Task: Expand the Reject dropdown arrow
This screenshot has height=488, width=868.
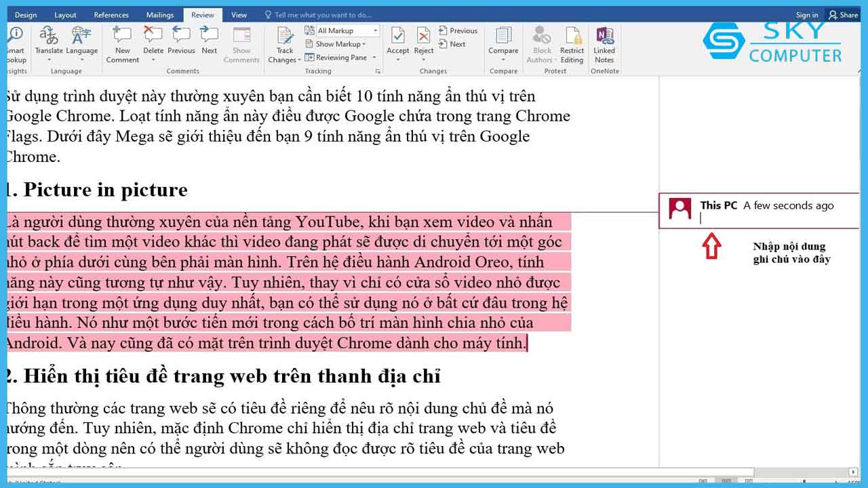Action: point(424,60)
